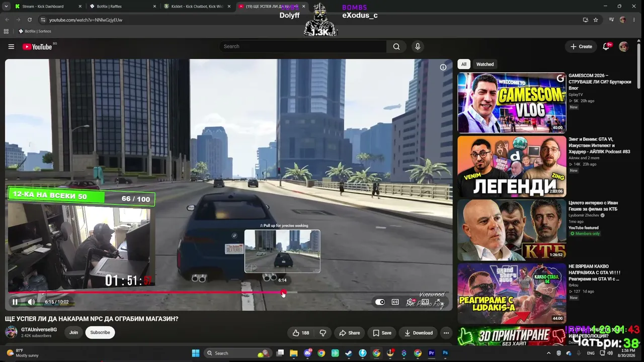Open GTAUniverseBG channel name link
The height and width of the screenshot is (362, 644).
point(39,330)
